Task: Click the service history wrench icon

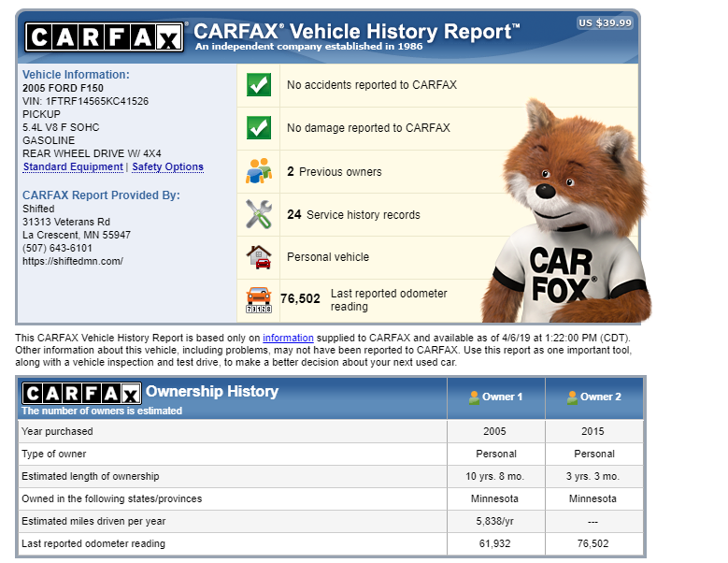Action: coord(259,214)
